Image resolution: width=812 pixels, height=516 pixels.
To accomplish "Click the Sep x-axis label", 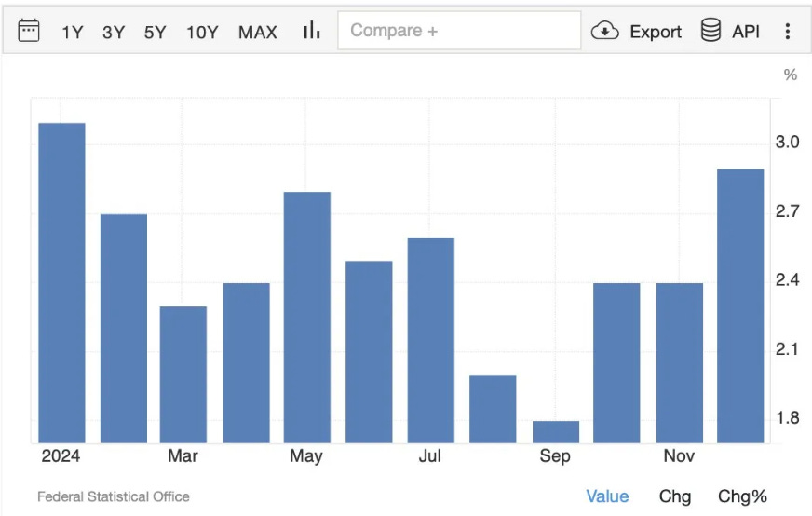I will [x=555, y=456].
